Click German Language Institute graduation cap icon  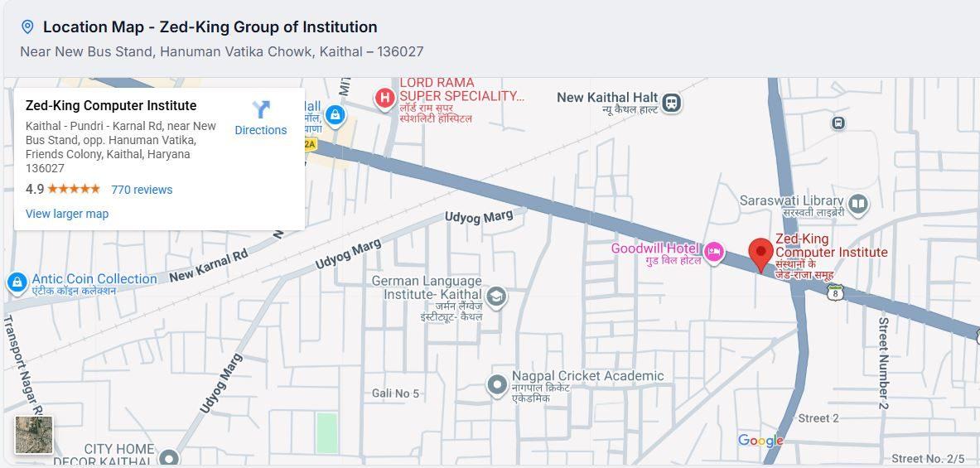495,297
